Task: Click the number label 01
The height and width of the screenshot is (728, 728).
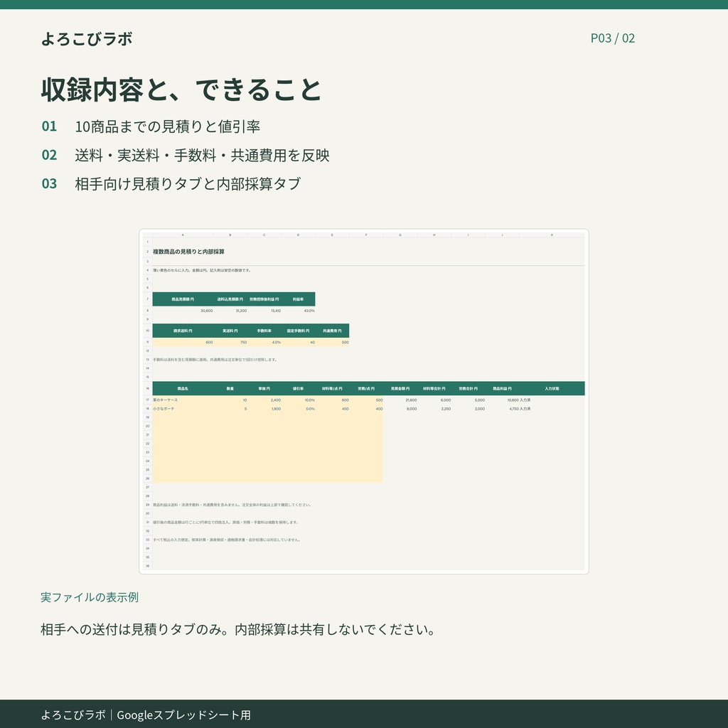Action: click(x=49, y=127)
